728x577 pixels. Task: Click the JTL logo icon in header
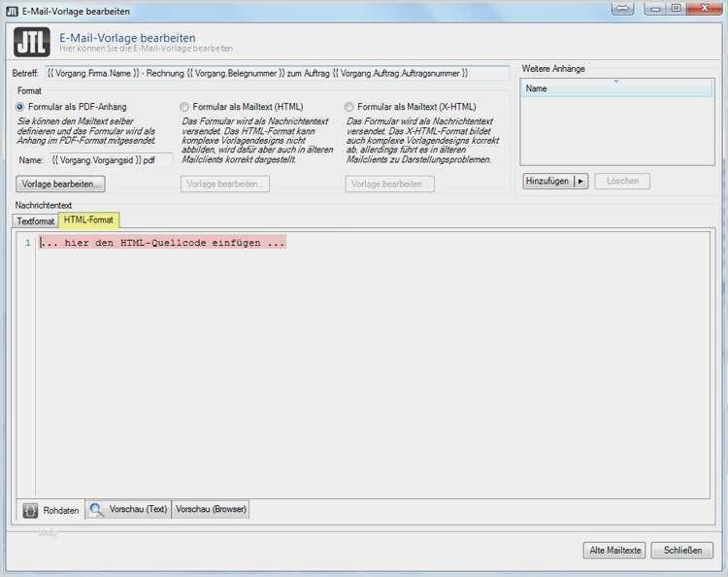pos(32,42)
